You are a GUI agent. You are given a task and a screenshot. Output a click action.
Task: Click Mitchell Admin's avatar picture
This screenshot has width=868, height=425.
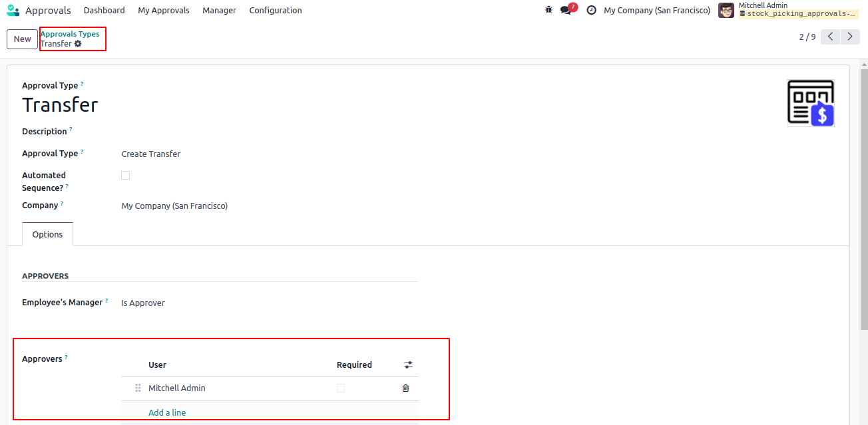point(726,11)
